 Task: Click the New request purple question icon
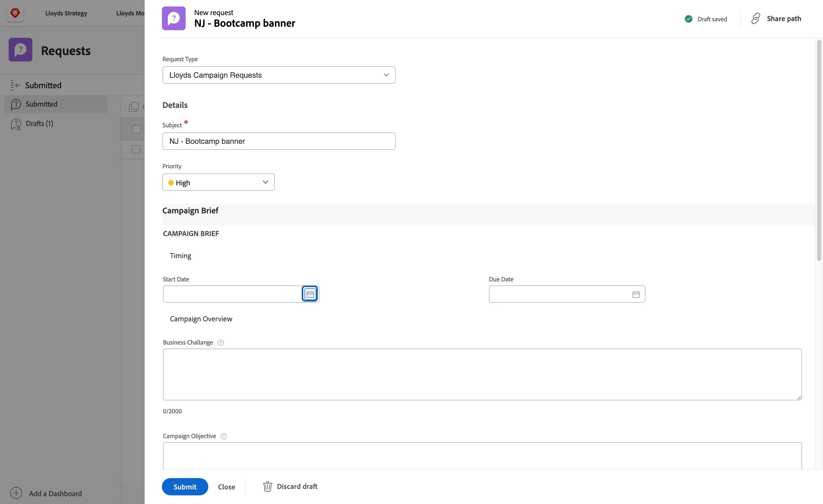click(x=174, y=18)
